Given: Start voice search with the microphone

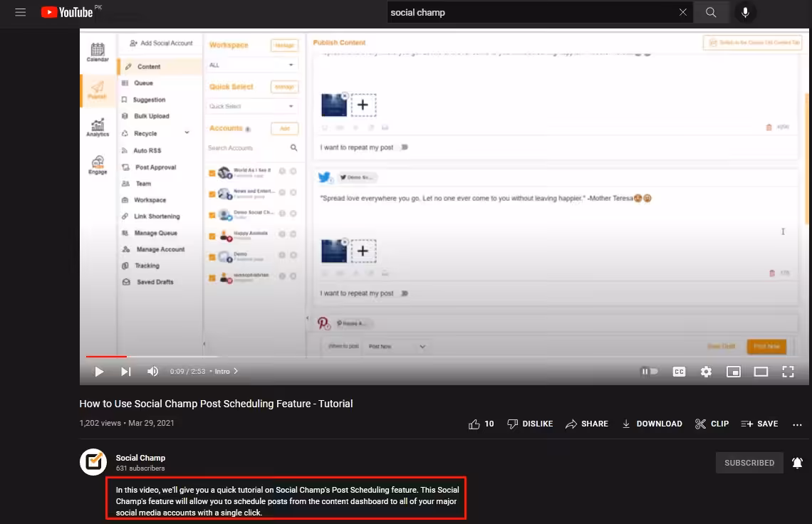Looking at the screenshot, I should pos(744,12).
